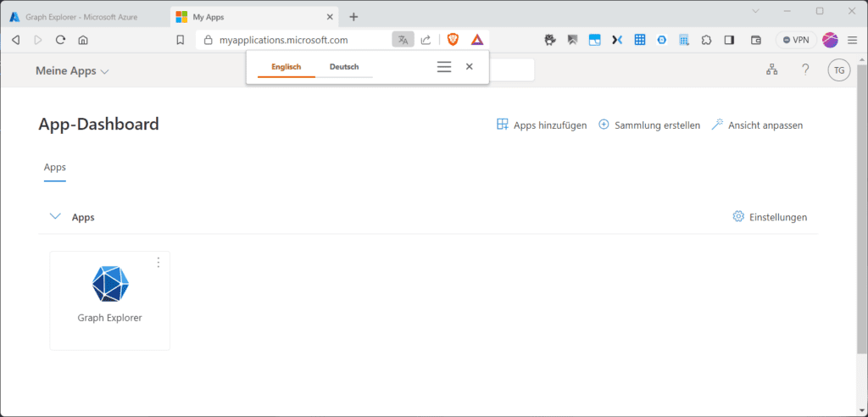The image size is (868, 417).
Task: Open the TG account menu
Action: pyautogui.click(x=839, y=70)
